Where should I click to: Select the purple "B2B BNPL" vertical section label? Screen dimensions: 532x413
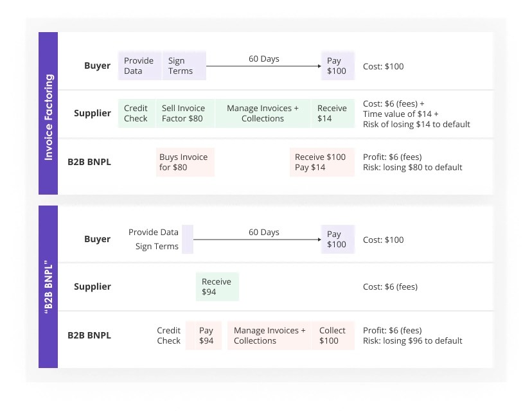coord(48,286)
